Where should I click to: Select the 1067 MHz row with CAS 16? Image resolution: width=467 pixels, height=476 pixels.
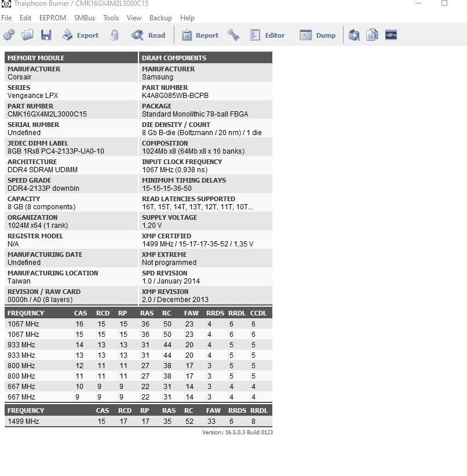[138, 324]
